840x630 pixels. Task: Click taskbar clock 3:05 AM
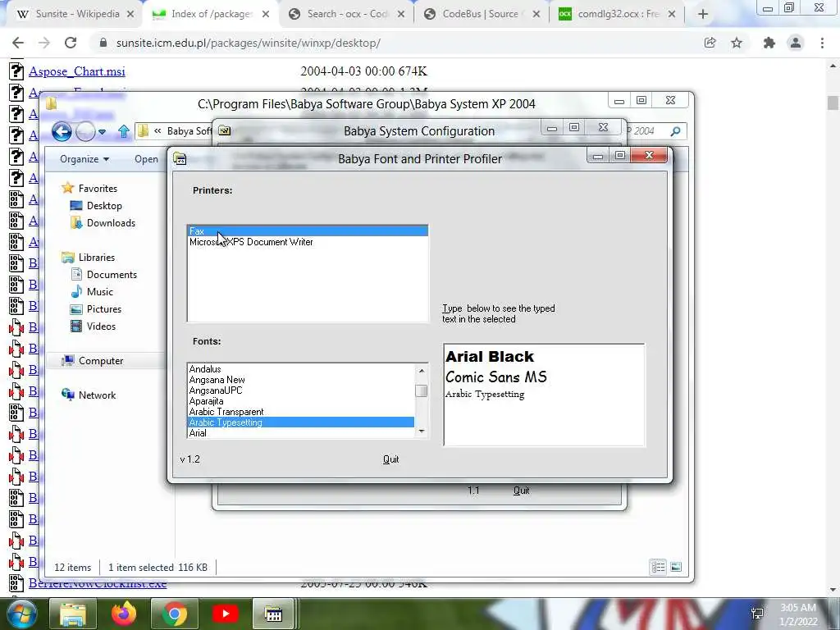(797, 608)
